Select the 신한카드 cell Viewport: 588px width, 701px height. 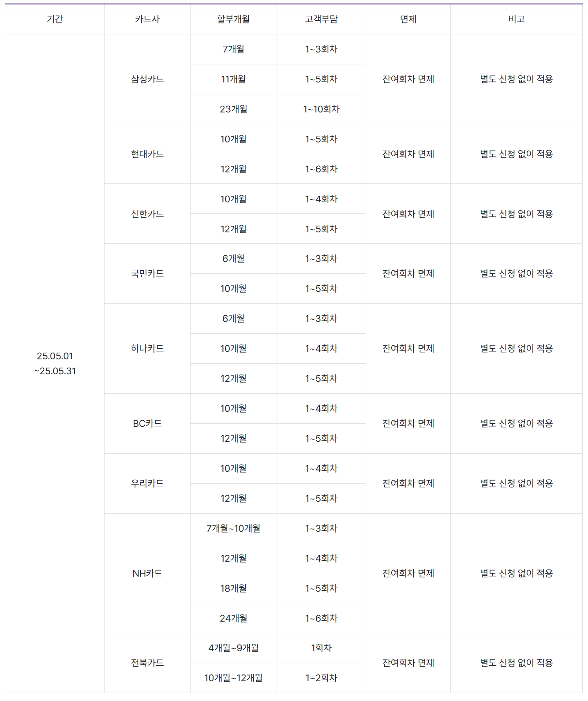click(x=147, y=214)
